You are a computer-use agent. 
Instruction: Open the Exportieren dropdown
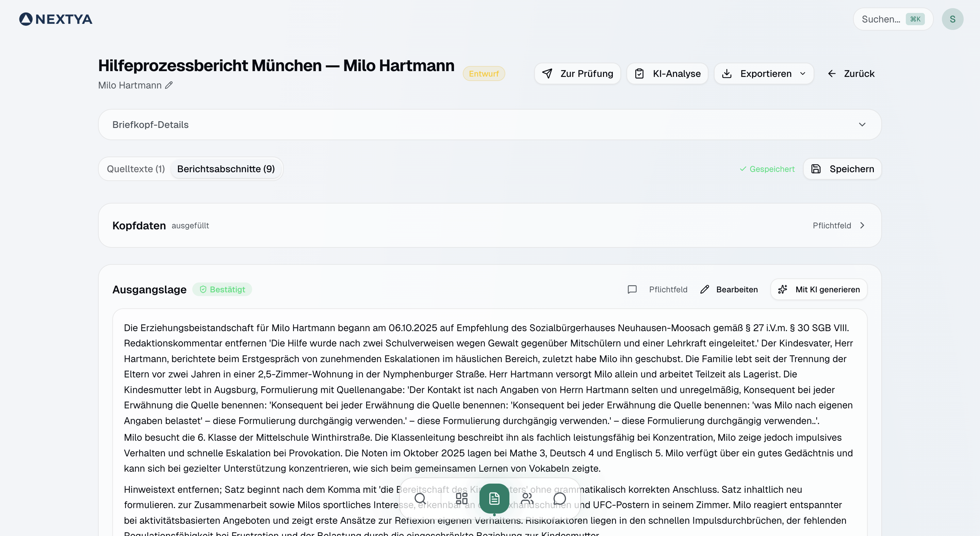[x=764, y=74]
